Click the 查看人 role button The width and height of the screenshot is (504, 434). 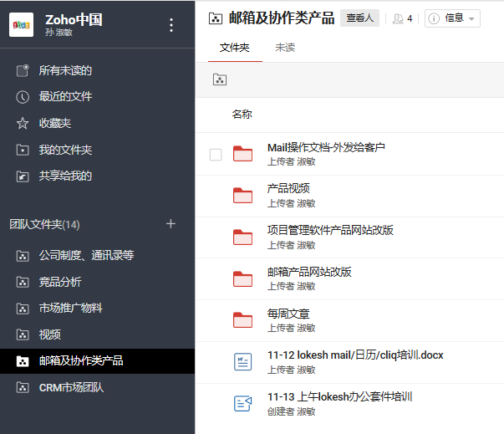coord(361,18)
